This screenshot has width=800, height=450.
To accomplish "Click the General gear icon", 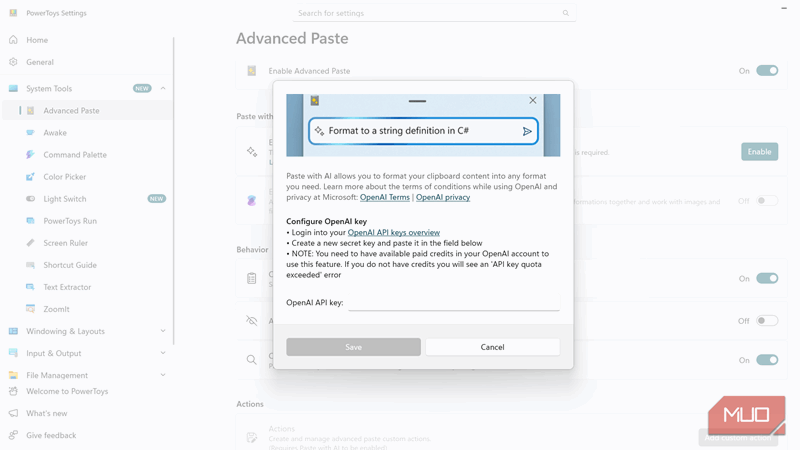I will point(13,62).
